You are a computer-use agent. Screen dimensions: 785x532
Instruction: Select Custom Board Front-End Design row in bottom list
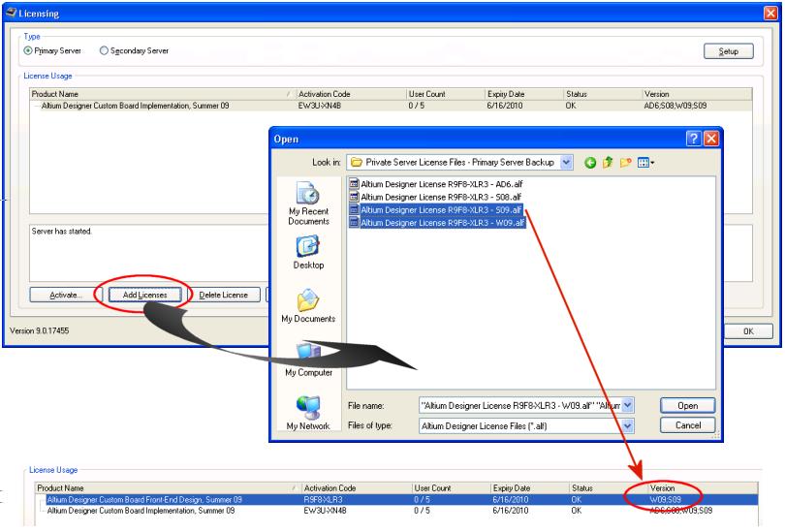[401, 499]
